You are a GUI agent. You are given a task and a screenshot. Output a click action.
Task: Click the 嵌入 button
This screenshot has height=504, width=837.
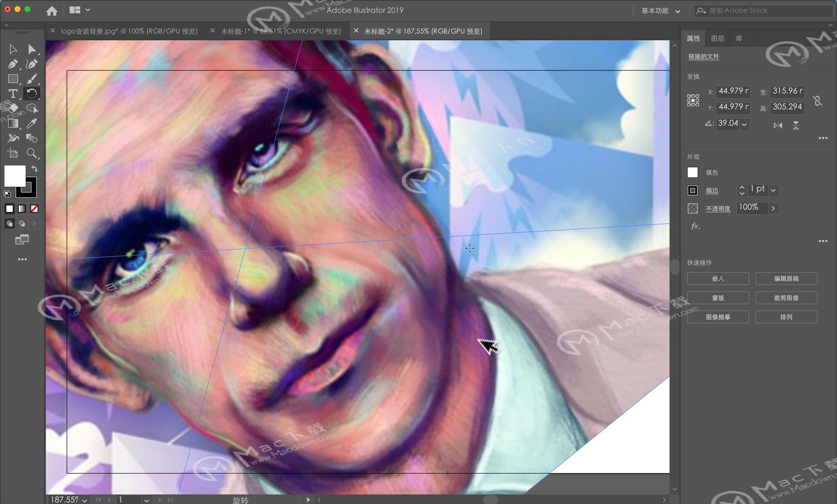[x=718, y=279]
